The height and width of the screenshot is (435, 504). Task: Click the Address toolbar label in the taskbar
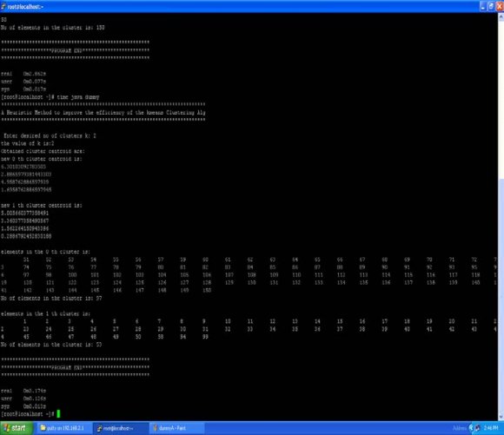pos(460,428)
